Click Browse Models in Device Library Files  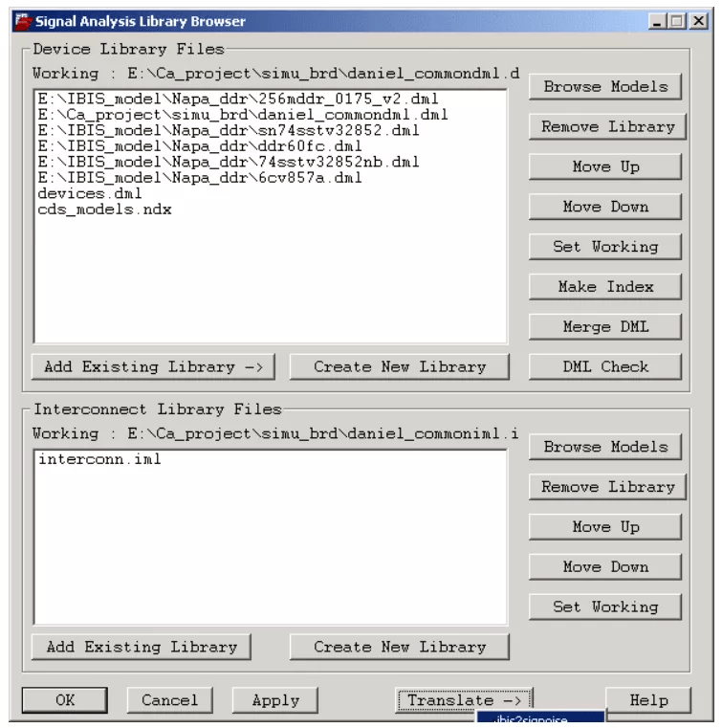[x=605, y=87]
